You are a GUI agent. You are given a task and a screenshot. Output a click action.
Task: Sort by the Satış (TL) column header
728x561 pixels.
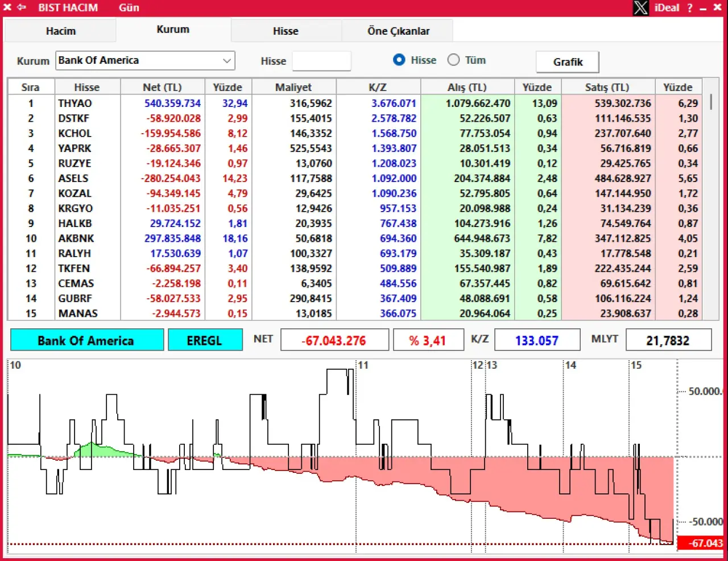coord(607,87)
